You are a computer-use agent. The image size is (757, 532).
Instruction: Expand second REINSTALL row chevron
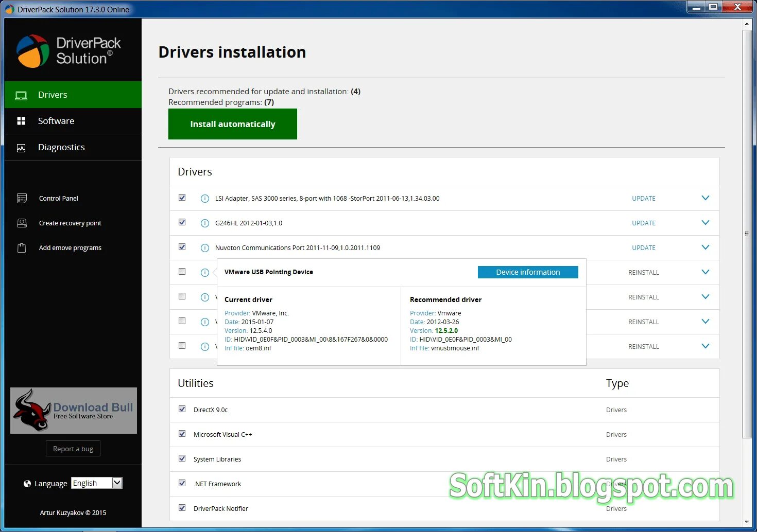[x=706, y=297]
